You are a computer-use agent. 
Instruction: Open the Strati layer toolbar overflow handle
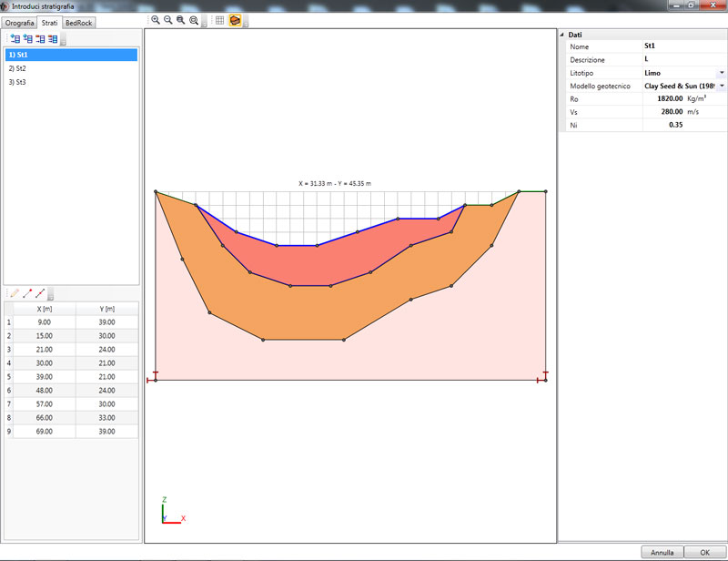[x=63, y=40]
